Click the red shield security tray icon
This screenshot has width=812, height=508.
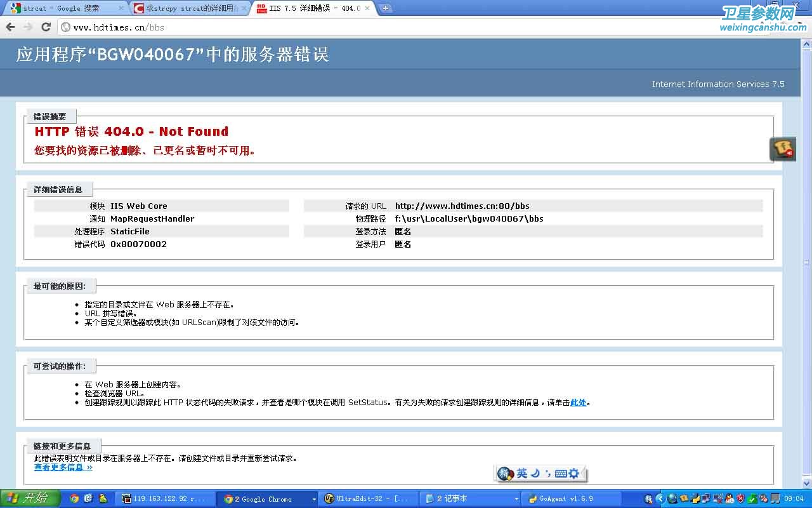741,498
